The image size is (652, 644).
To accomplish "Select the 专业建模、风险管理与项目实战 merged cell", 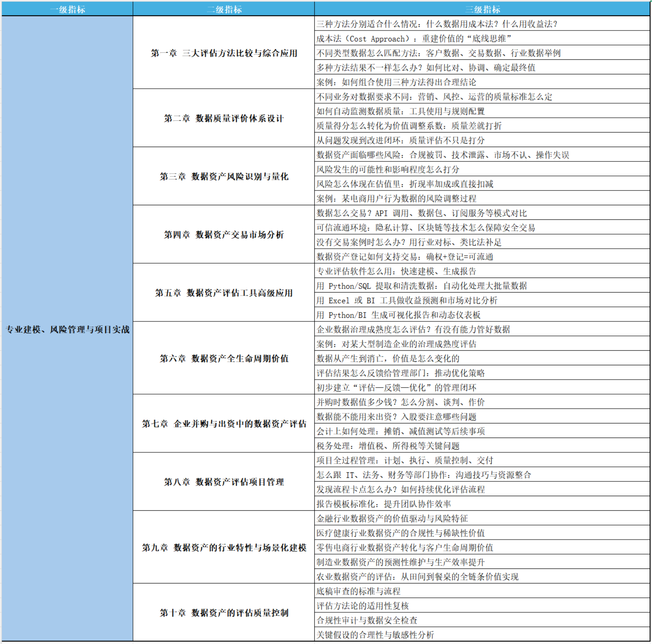I will point(67,329).
